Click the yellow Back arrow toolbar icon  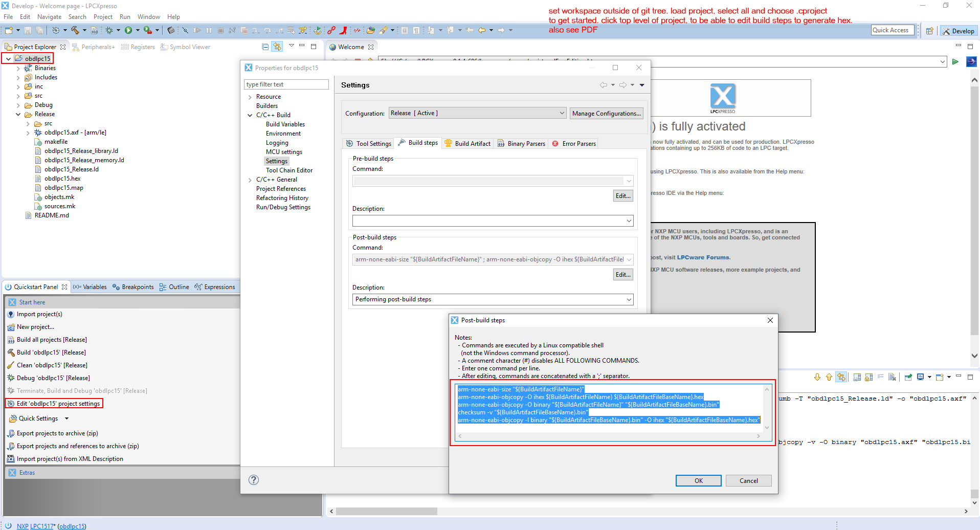tap(481, 31)
